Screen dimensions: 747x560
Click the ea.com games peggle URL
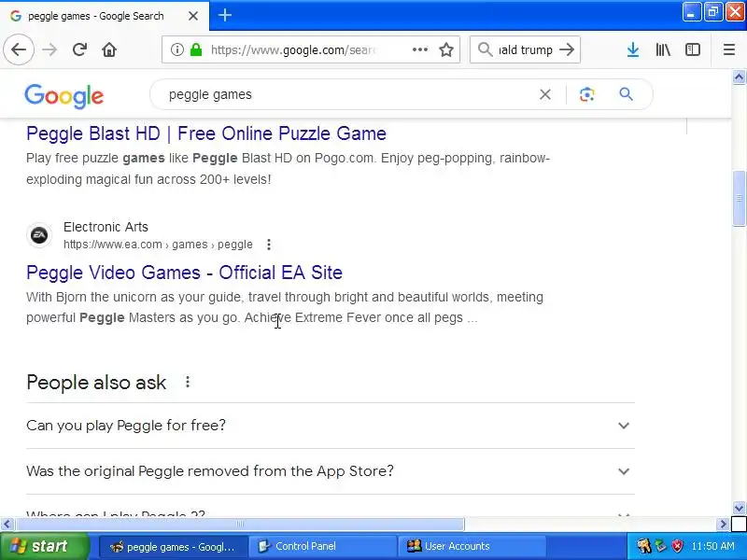coord(158,245)
